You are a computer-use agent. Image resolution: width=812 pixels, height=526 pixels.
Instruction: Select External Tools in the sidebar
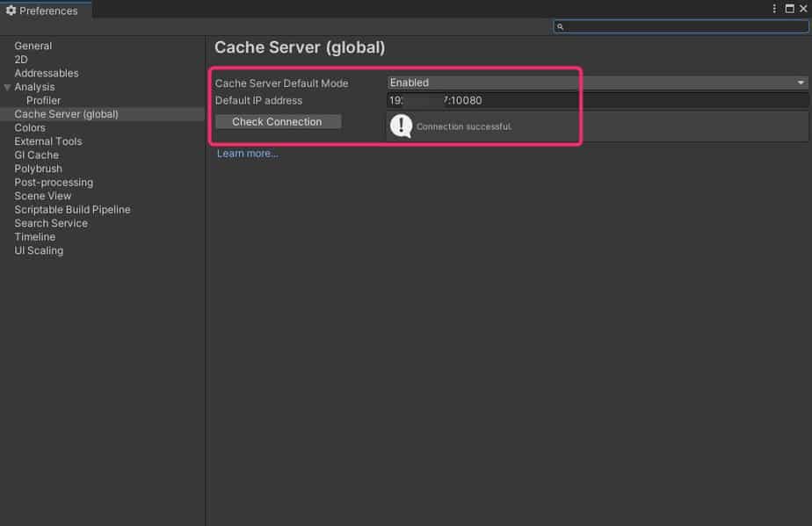pos(47,141)
